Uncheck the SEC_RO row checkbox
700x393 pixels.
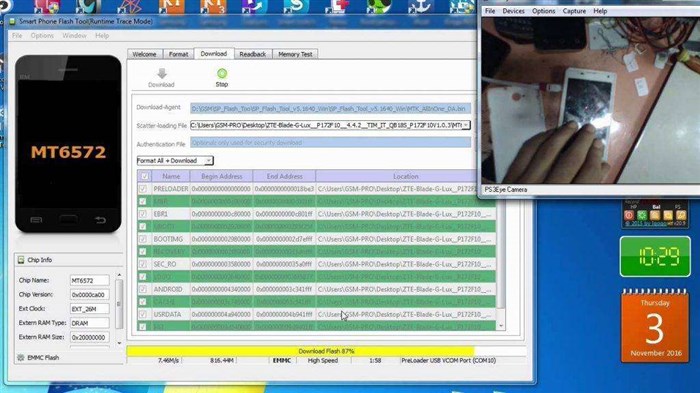point(143,264)
